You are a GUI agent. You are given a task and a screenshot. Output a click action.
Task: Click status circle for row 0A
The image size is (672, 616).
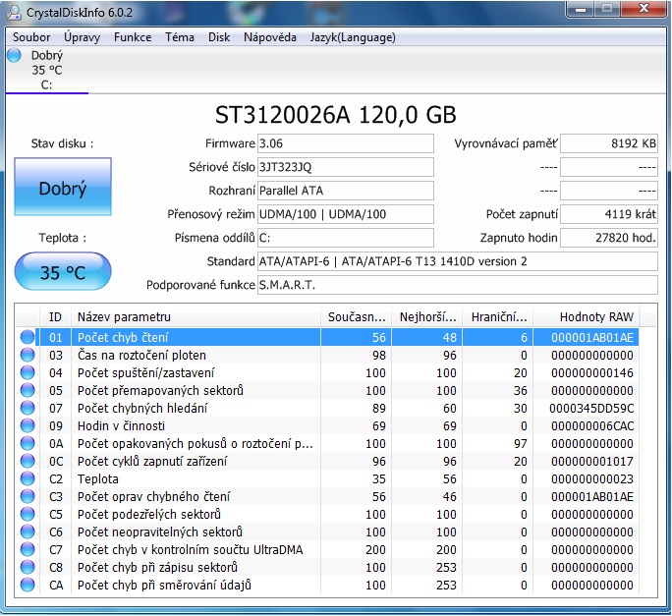[x=28, y=443]
